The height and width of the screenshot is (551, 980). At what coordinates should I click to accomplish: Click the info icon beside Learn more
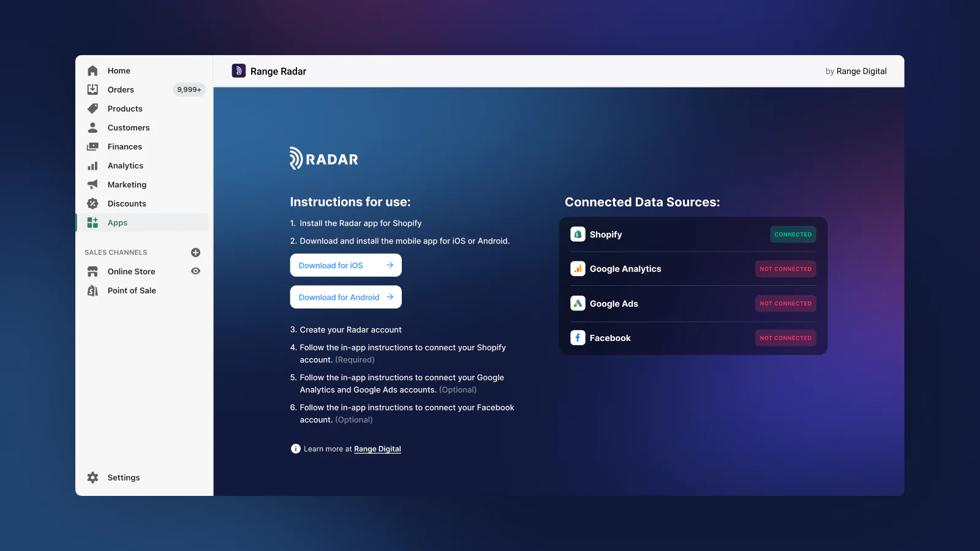296,449
